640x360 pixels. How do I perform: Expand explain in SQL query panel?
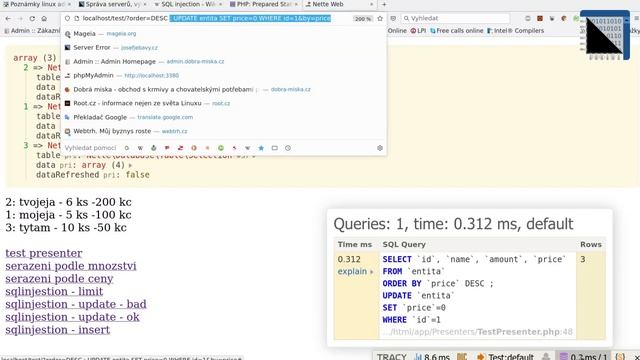[355, 271]
